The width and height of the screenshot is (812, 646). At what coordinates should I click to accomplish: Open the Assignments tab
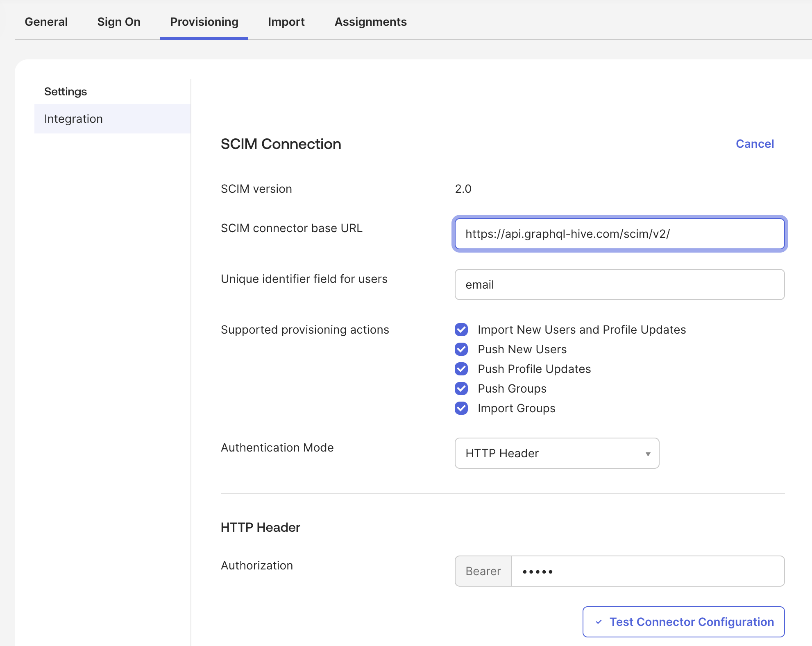(x=370, y=22)
